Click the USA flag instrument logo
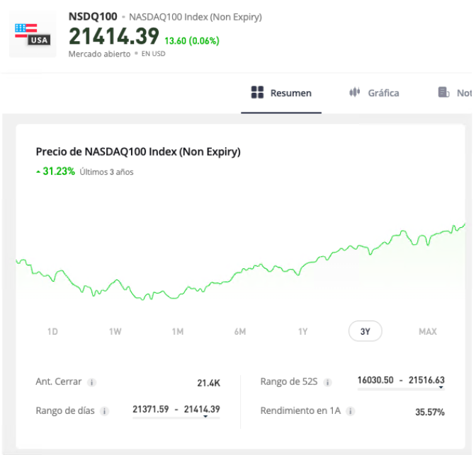This screenshot has height=455, width=476. (x=33, y=34)
